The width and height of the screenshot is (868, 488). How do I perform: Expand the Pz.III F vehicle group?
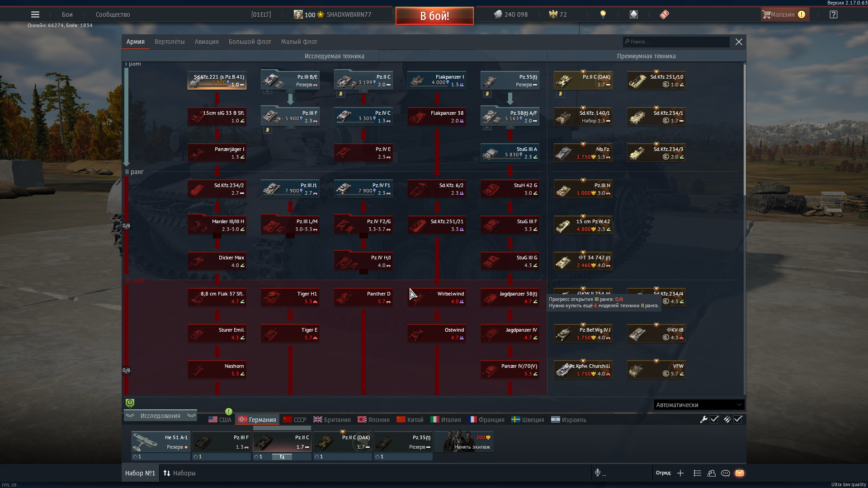point(290,127)
